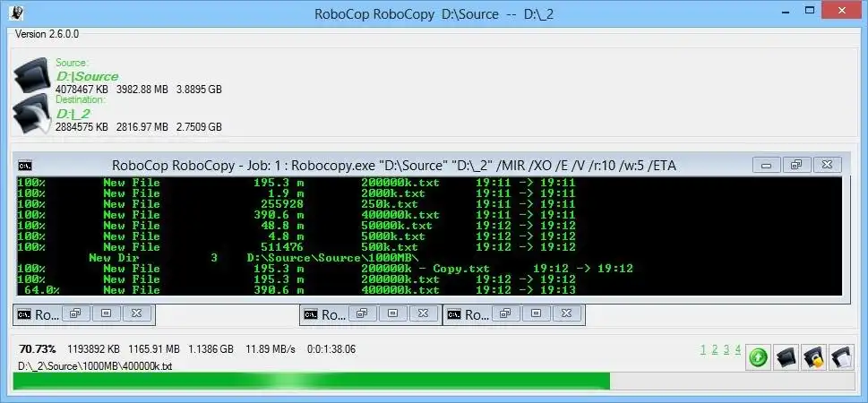Maximize the main RoboCop RoboCopy window
The image size is (868, 403).
[809, 10]
